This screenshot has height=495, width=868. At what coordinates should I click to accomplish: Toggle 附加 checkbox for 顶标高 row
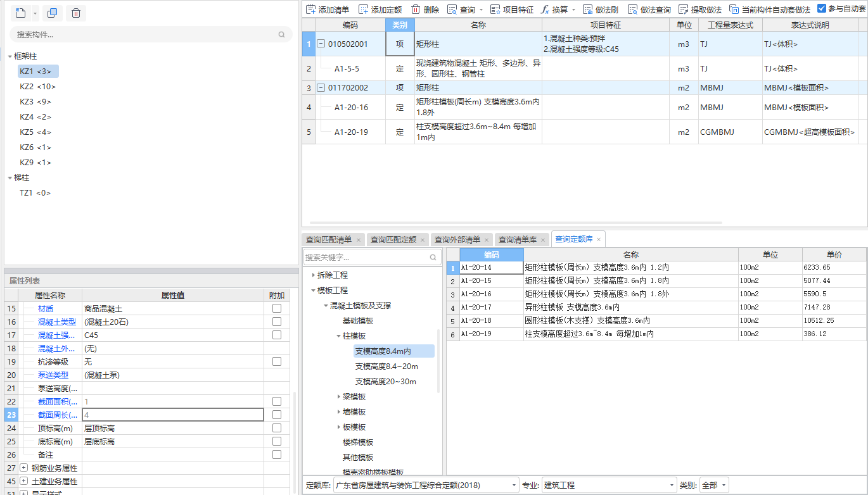pos(277,428)
